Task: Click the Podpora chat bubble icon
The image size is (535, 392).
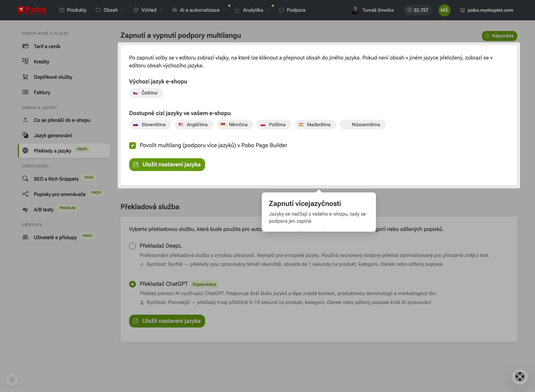Action: [281, 10]
